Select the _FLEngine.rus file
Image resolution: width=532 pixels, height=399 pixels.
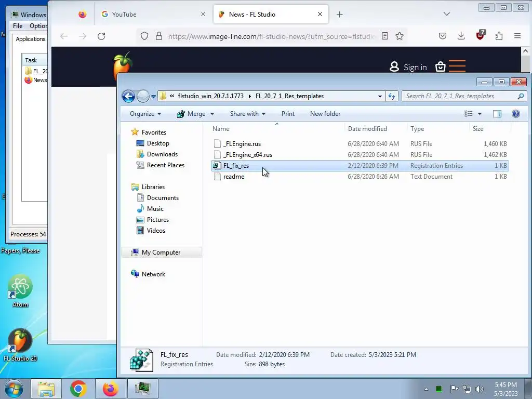tap(360, 144)
